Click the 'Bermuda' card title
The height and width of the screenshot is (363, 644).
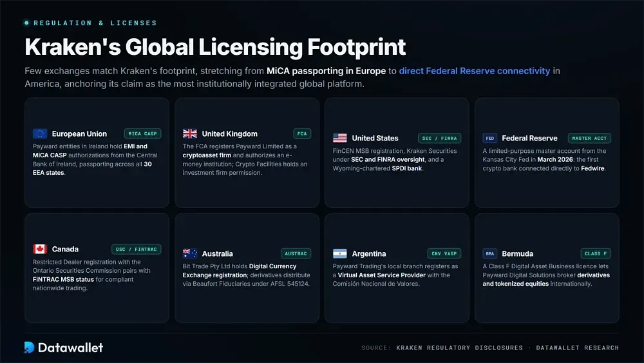pos(518,254)
